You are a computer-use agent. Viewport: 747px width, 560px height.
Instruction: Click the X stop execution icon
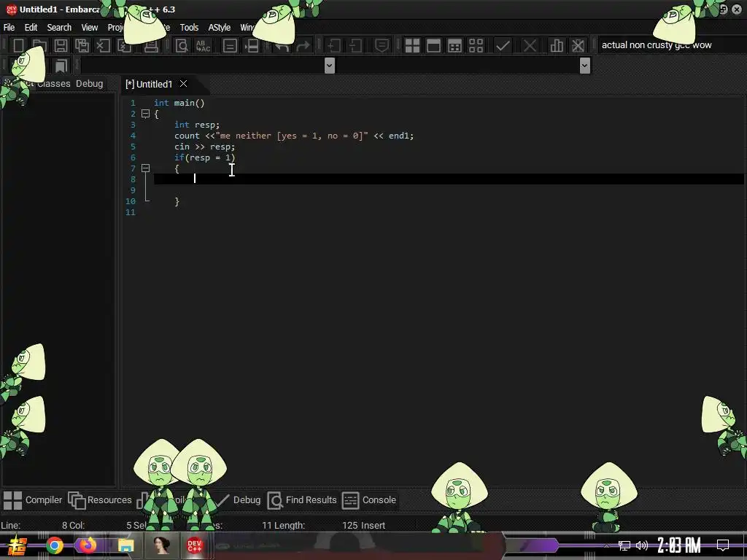[530, 46]
